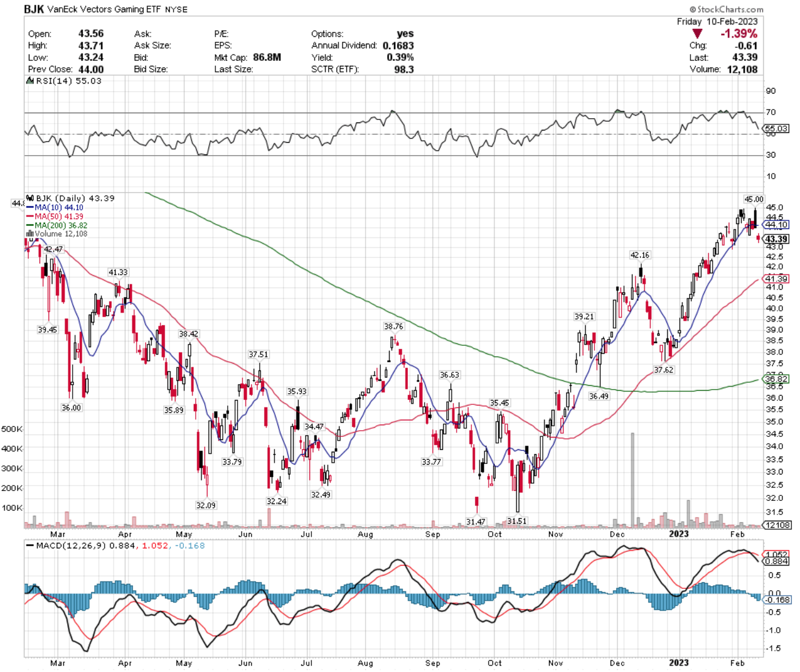Click the 500K volume axis label
The height and width of the screenshot is (672, 800).
pyautogui.click(x=12, y=429)
